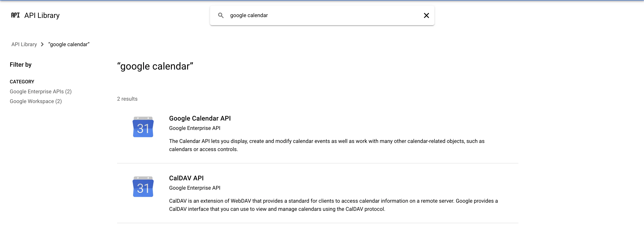Open the CalDAV API calendar icon

pyautogui.click(x=143, y=186)
